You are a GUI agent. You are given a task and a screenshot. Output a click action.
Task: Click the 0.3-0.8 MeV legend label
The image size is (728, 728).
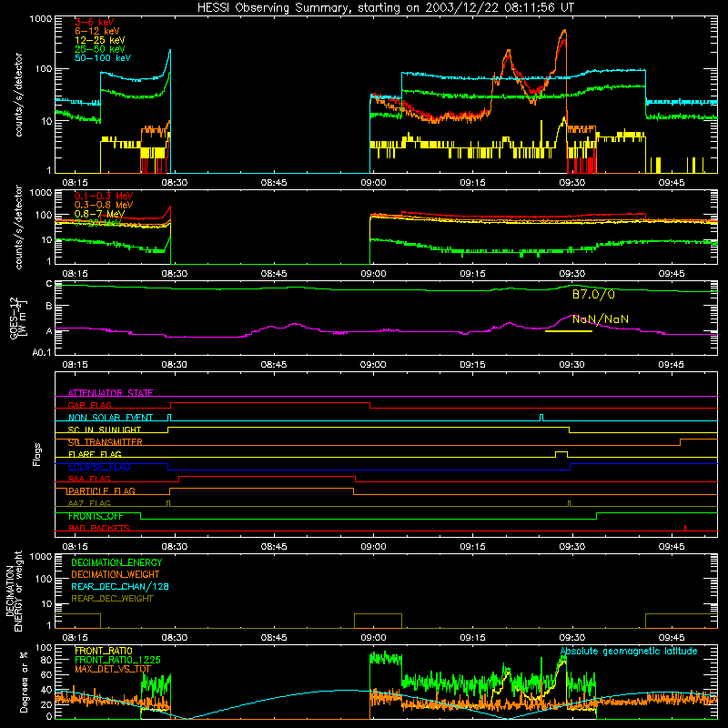point(104,205)
